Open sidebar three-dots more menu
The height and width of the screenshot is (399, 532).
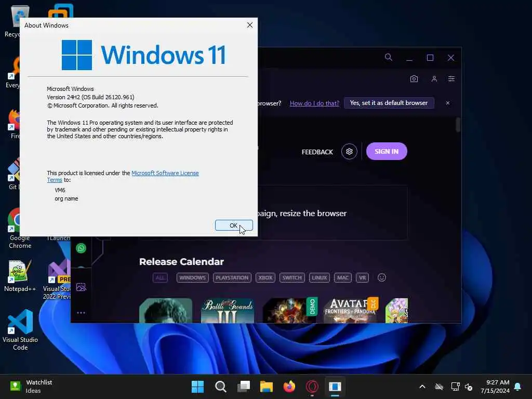click(x=81, y=312)
